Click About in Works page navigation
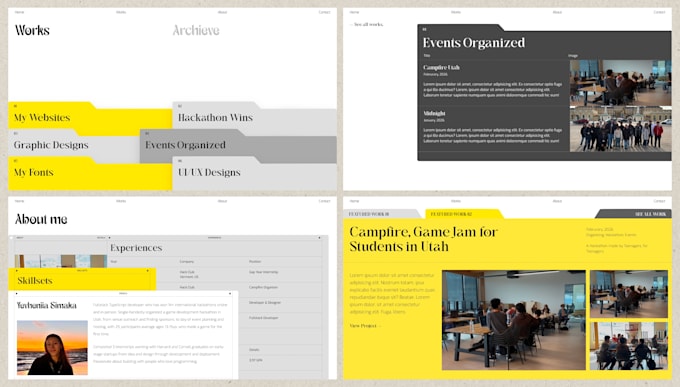Viewport: 680px width, 387px height. [x=222, y=12]
